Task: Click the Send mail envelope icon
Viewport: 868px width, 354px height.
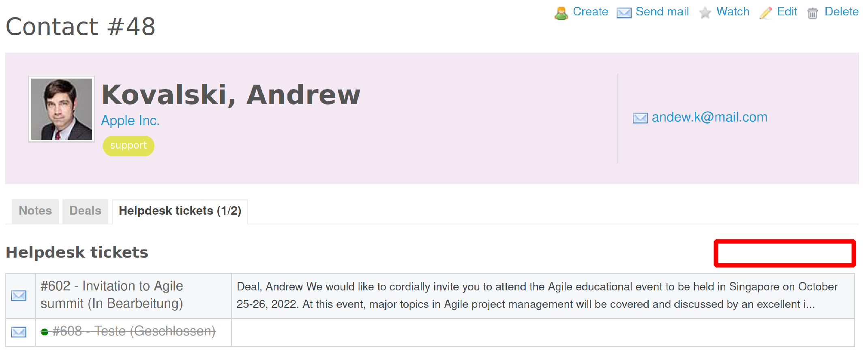Action: (624, 13)
